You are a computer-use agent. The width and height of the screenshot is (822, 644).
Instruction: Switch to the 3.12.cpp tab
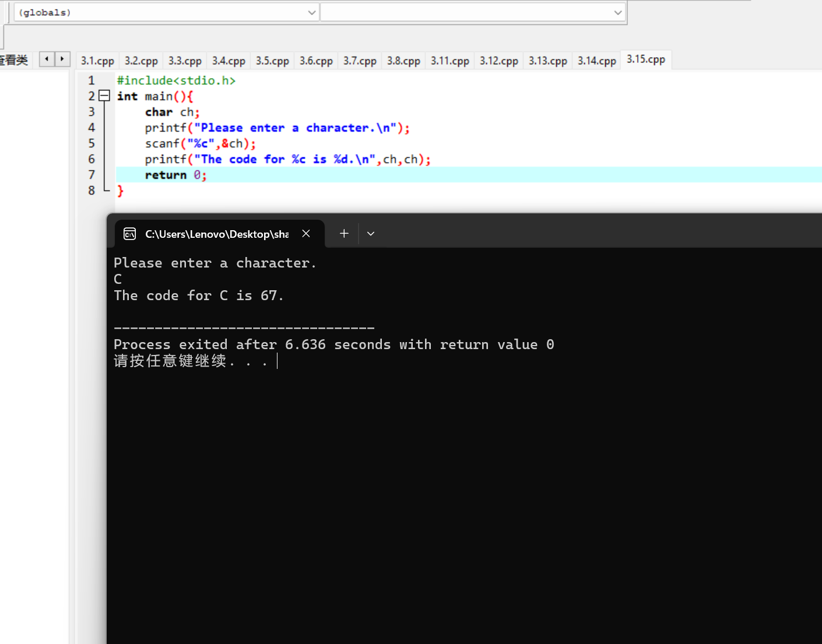click(499, 61)
